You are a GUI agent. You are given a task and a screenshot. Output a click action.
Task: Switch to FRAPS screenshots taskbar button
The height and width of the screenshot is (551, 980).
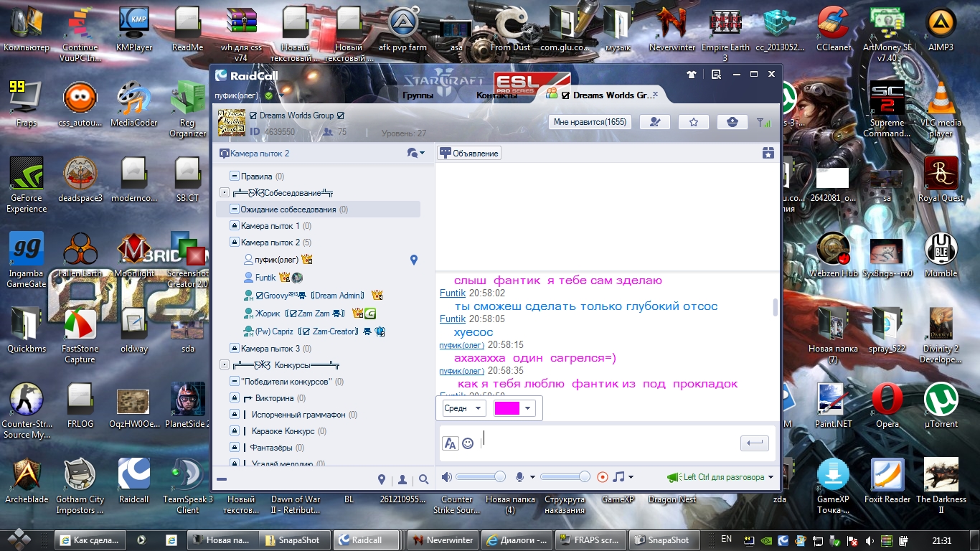tap(591, 540)
